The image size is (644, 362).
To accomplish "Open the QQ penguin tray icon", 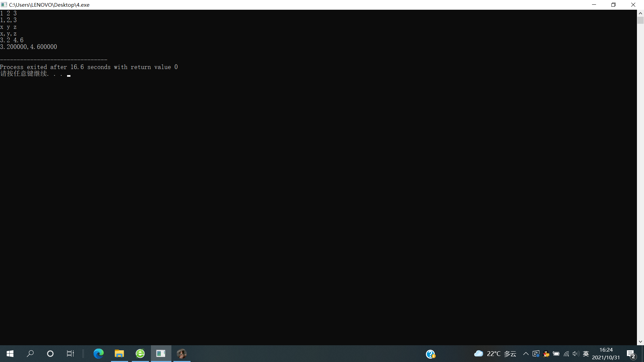I will 546,354.
